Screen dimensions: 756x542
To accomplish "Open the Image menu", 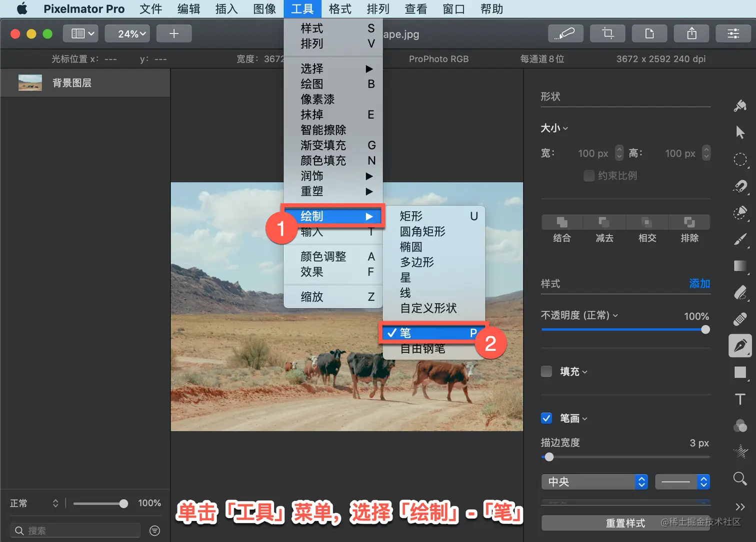I will 264,9.
